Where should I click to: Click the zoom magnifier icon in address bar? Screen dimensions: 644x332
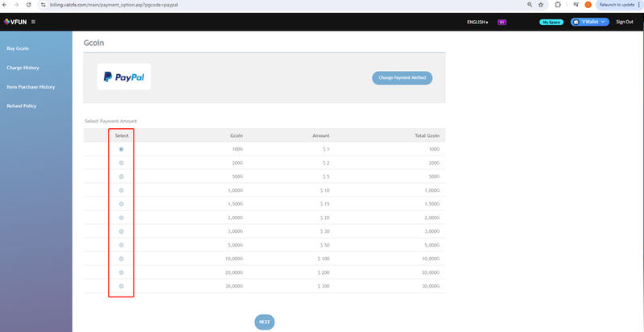tap(530, 5)
